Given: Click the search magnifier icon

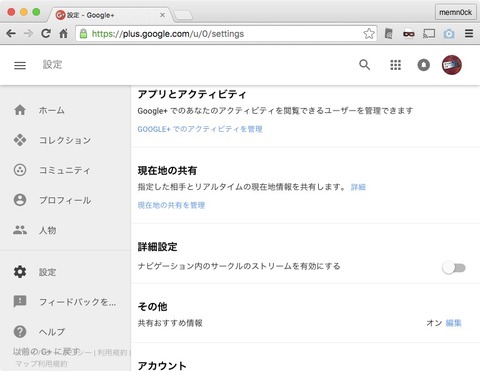Looking at the screenshot, I should click(x=365, y=65).
